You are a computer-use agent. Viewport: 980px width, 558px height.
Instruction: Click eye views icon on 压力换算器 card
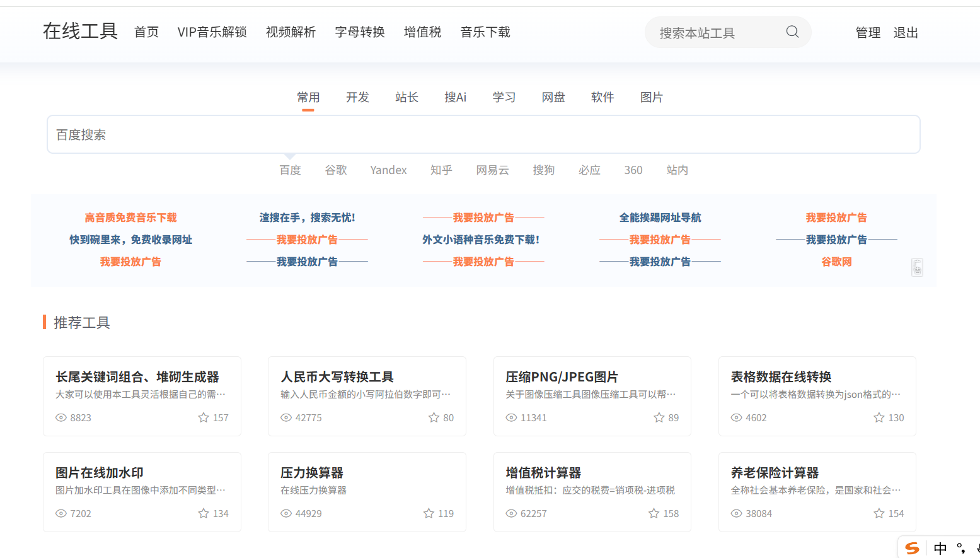(286, 513)
